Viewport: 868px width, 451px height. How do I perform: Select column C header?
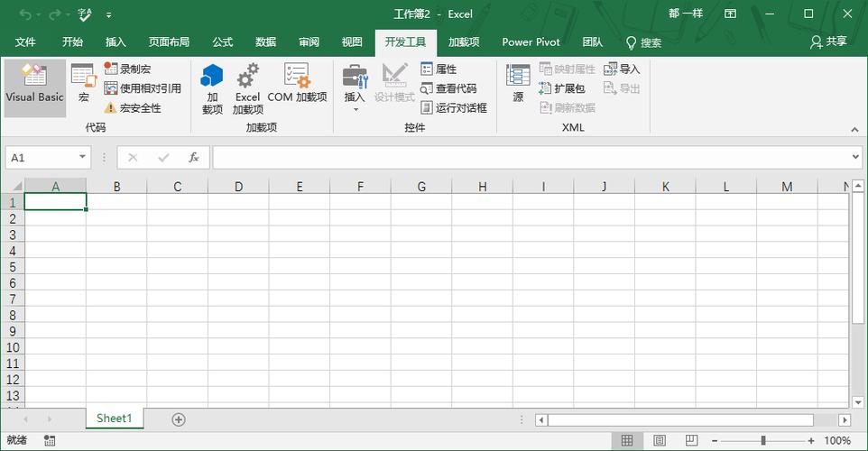(x=177, y=187)
